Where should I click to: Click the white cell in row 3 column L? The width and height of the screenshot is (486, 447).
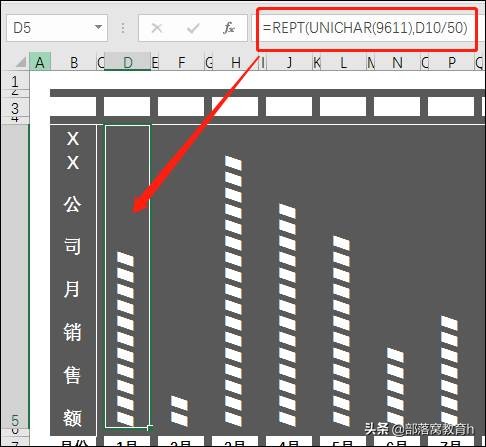pyautogui.click(x=343, y=107)
